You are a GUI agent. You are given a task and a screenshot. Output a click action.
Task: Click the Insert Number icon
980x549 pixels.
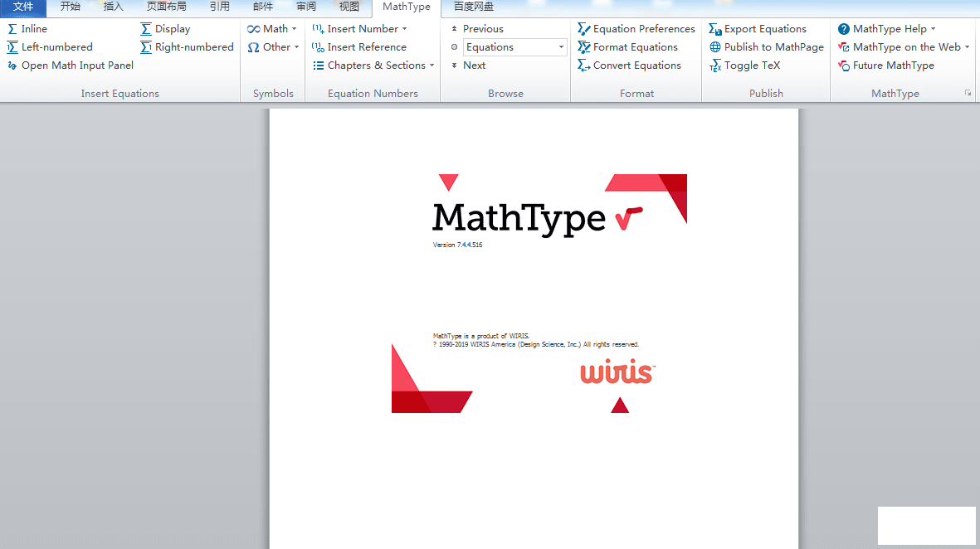tap(318, 29)
